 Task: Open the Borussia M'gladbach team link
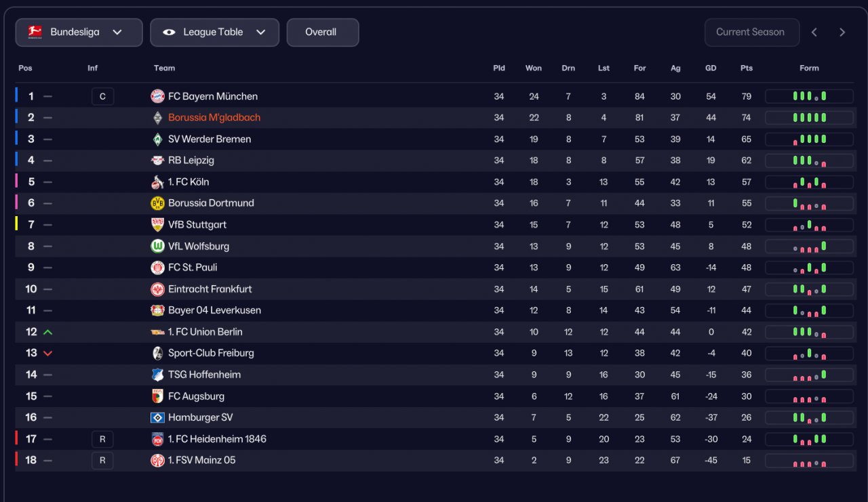[x=214, y=117]
